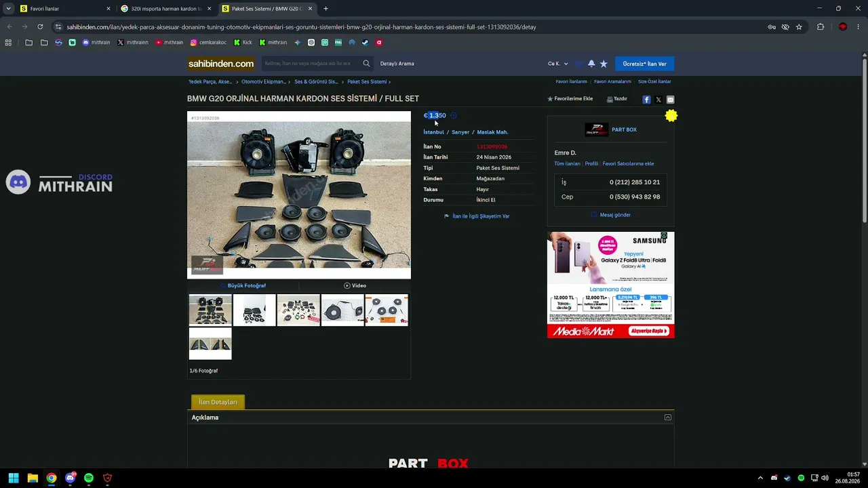
Task: Bookmark this page with the address bar star
Action: pyautogui.click(x=799, y=27)
